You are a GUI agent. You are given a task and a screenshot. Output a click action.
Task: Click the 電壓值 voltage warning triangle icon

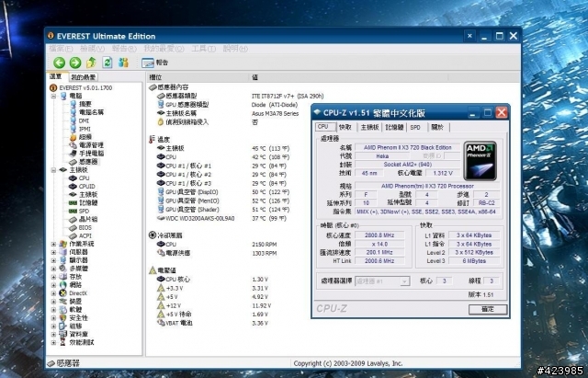[x=153, y=270]
